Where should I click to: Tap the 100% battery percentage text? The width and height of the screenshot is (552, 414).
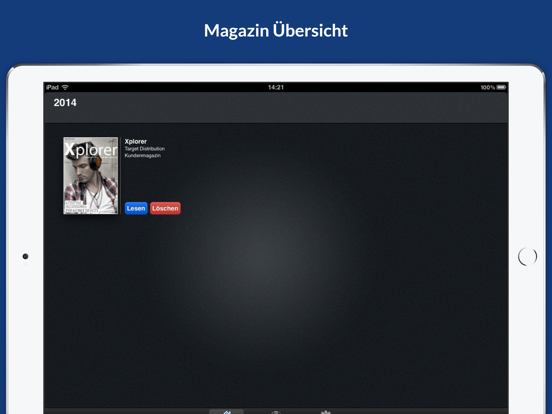488,87
